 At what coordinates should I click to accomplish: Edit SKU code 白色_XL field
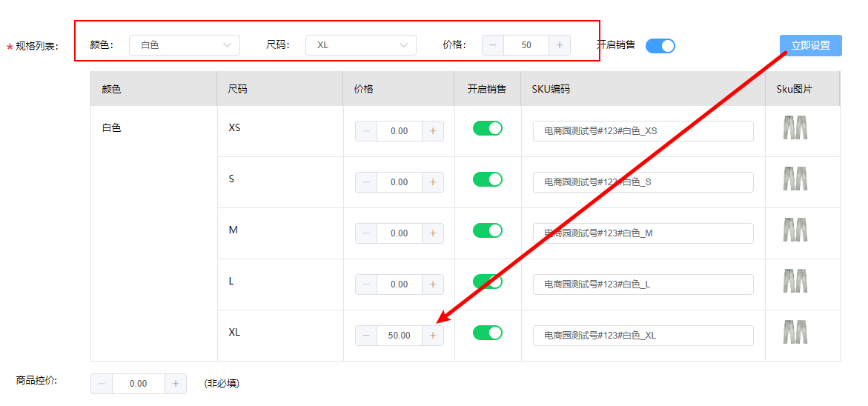coord(643,336)
